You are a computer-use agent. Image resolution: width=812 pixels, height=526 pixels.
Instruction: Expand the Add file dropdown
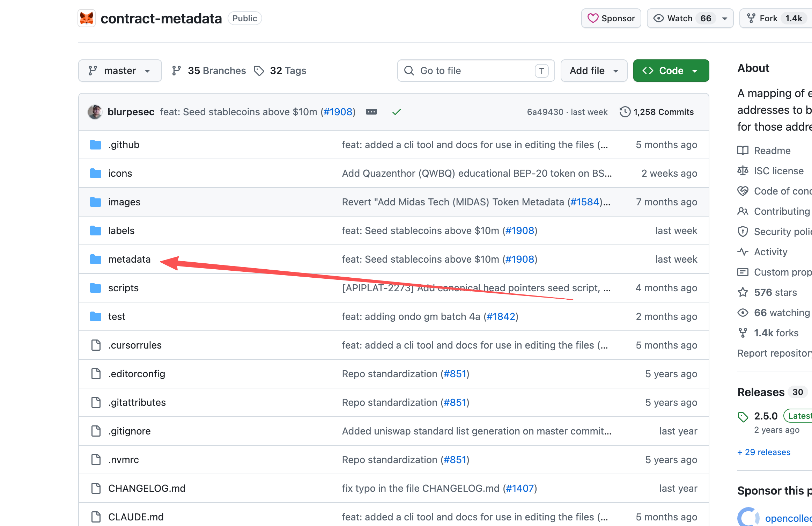pos(594,71)
